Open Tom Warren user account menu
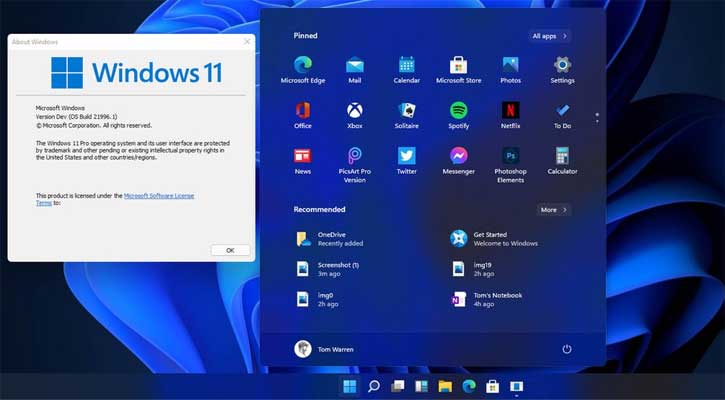 [x=324, y=349]
